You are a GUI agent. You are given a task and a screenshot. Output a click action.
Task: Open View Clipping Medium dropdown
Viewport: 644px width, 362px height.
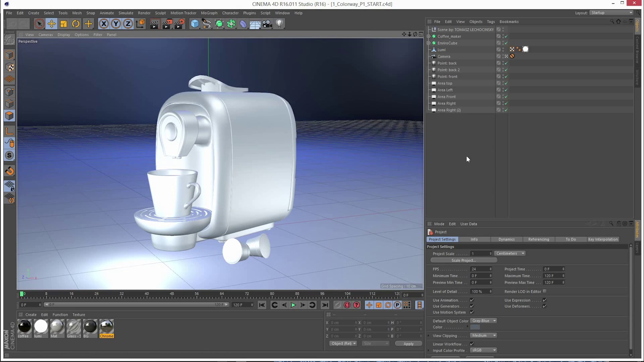coord(483,336)
